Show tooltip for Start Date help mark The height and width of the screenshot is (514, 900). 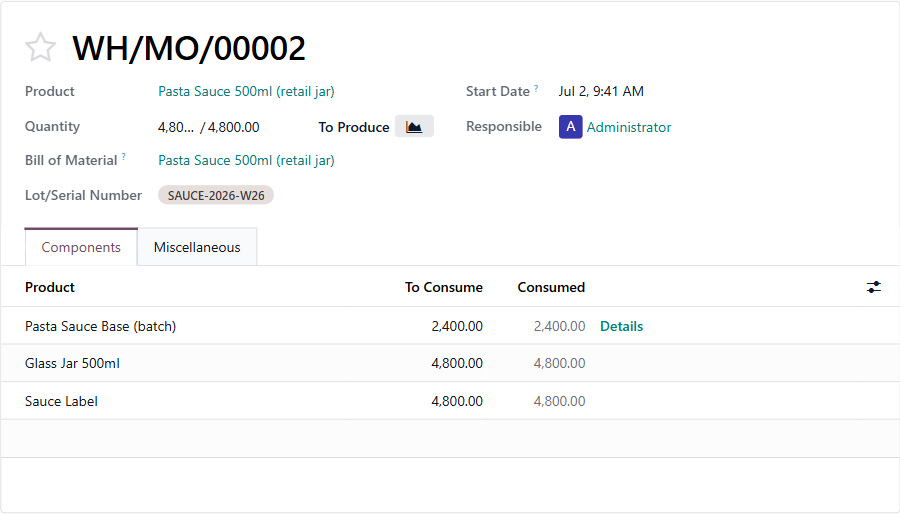click(536, 88)
